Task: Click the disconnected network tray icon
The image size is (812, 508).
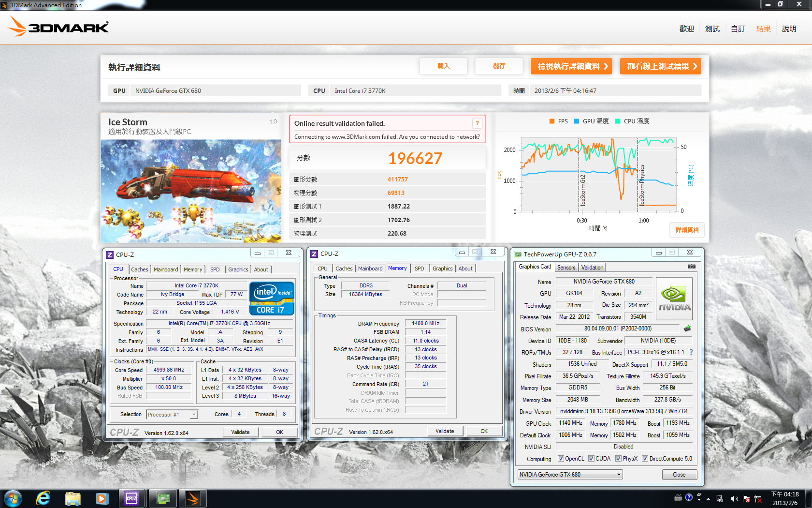Action: [x=758, y=499]
